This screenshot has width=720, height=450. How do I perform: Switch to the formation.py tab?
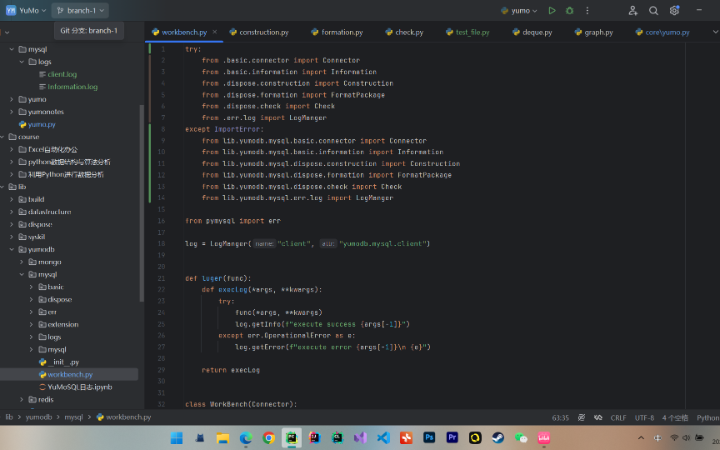click(x=337, y=32)
